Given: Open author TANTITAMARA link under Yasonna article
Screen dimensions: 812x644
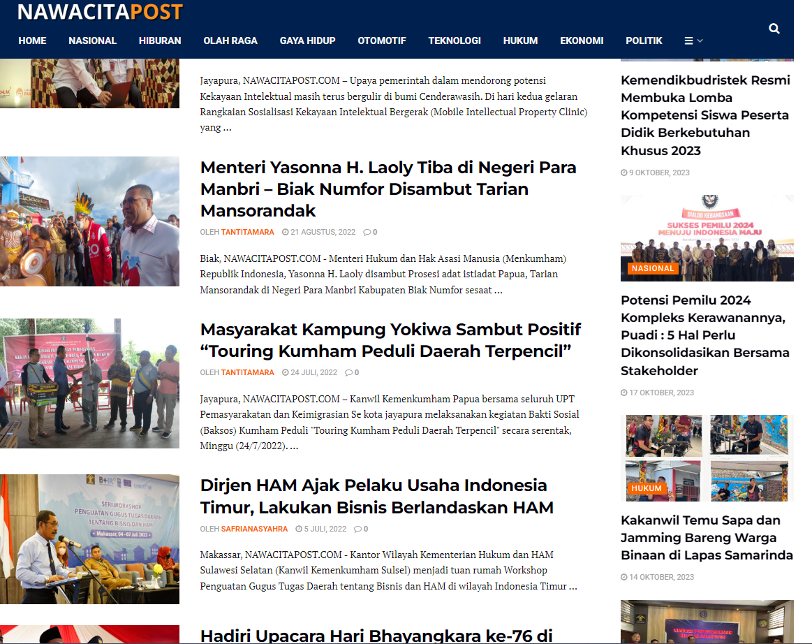Looking at the screenshot, I should 247,232.
